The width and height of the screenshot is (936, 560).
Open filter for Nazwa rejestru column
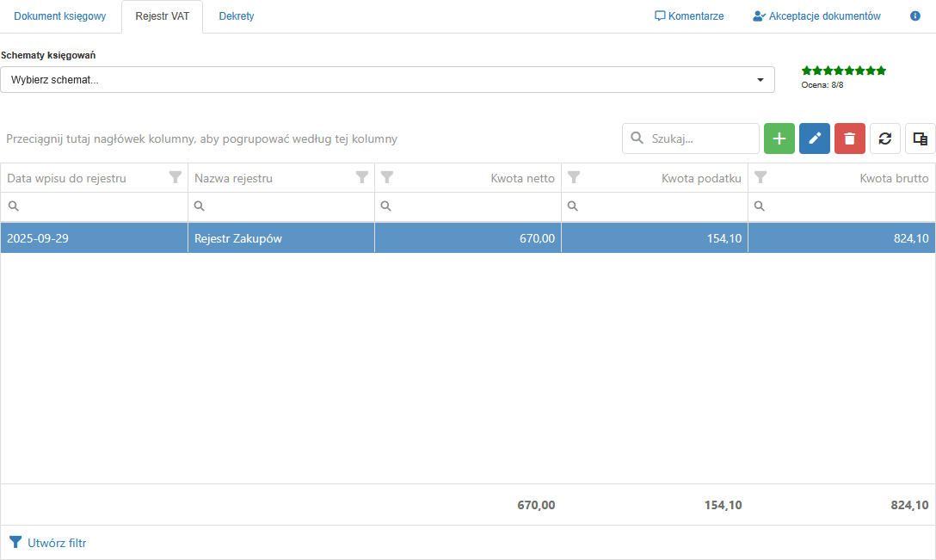[362, 178]
